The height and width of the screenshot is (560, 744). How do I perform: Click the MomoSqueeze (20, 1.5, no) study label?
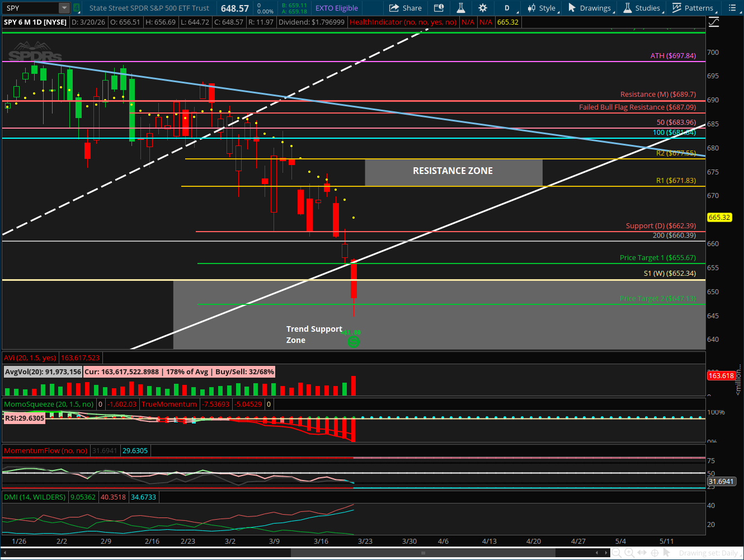click(x=49, y=404)
